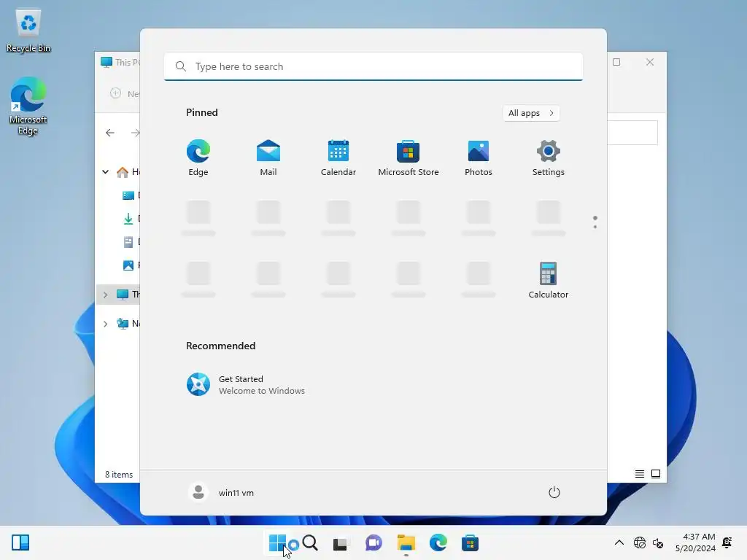Select the Downloads icon in File Explorer sidebar
Screen dimensions: 747x560
point(128,219)
